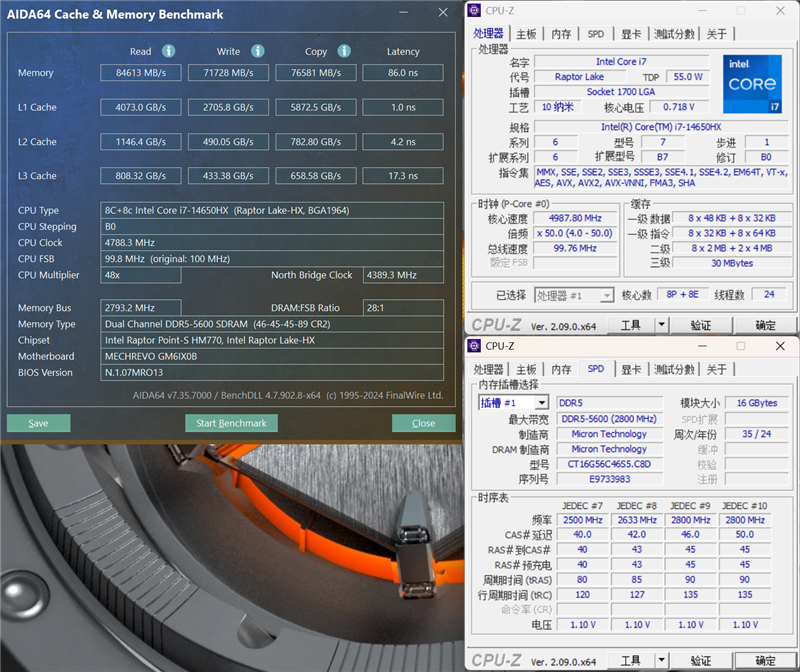The width and height of the screenshot is (800, 672).
Task: Click the CPU-Z title icon in lower SPD window
Action: pos(474,346)
